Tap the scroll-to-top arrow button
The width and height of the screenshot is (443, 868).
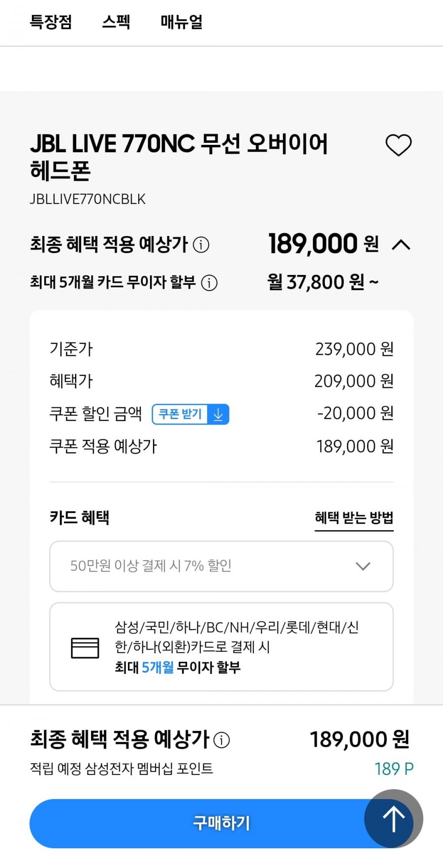[393, 819]
